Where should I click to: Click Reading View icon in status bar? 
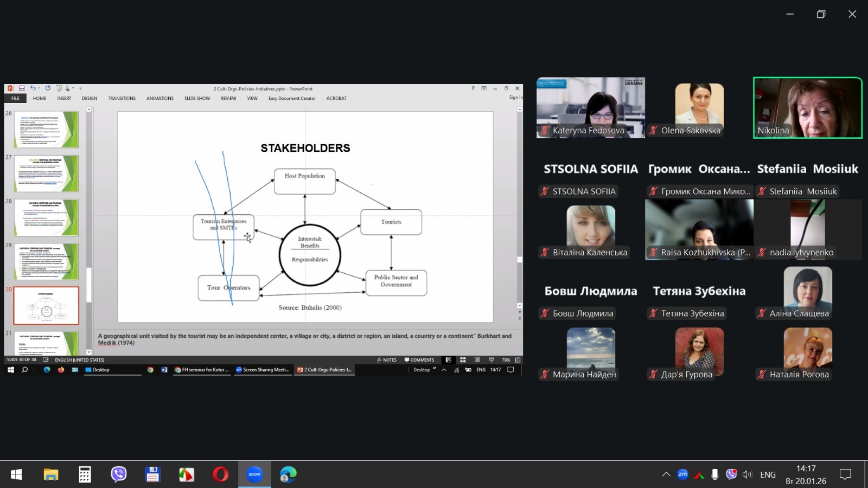[477, 360]
